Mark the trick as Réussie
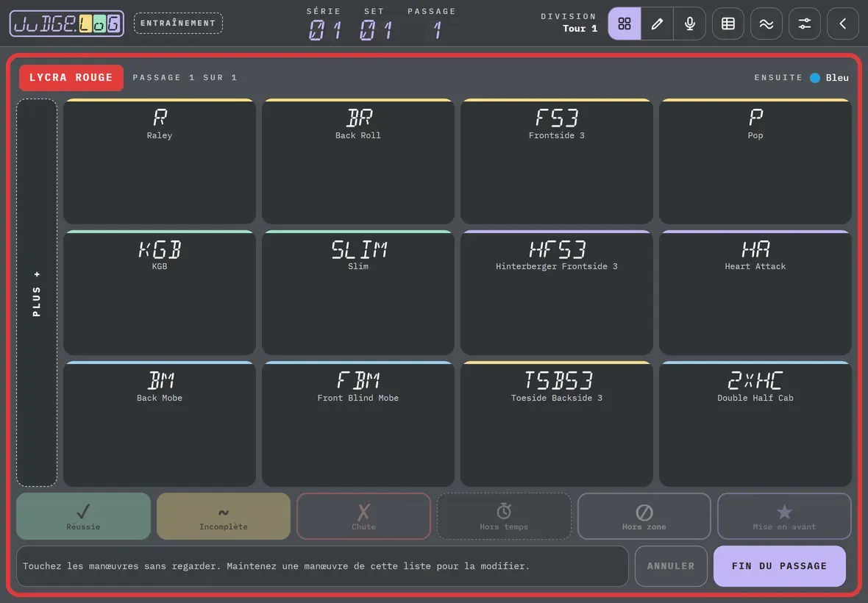The width and height of the screenshot is (868, 603). click(x=84, y=516)
